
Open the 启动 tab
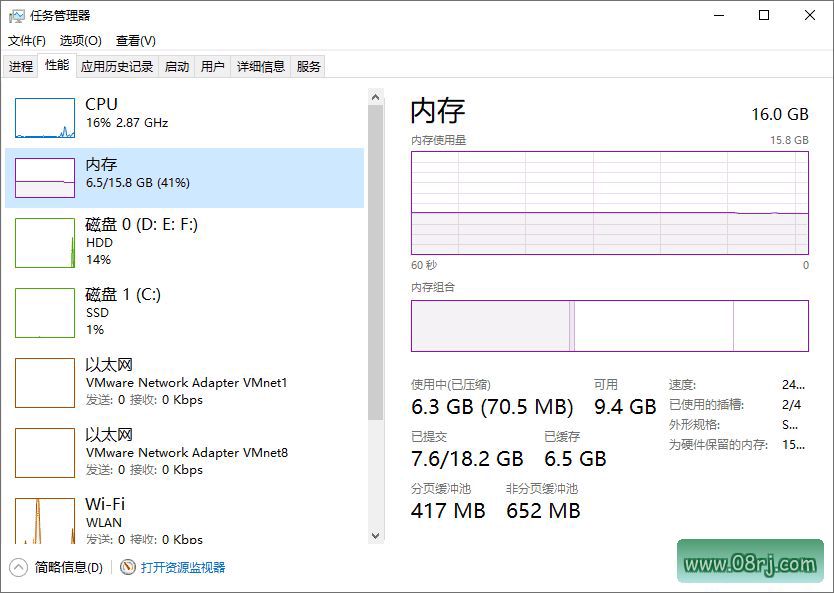click(x=176, y=66)
